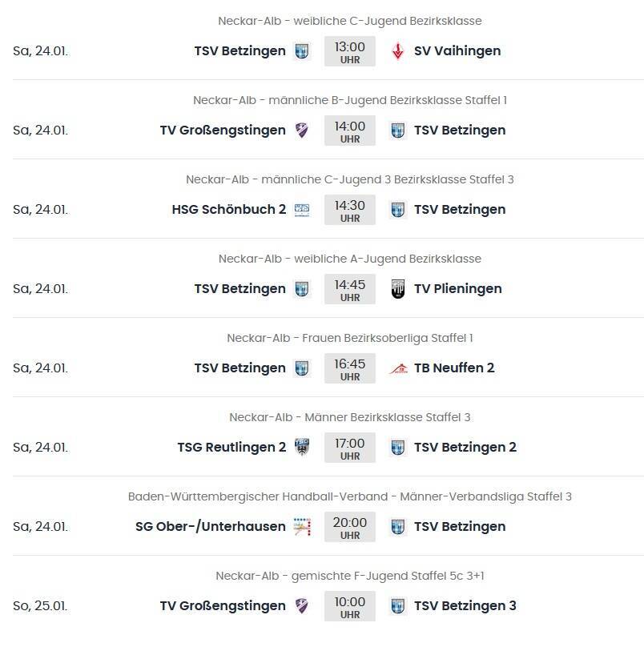Open SV Vaihingen team name link

457,51
